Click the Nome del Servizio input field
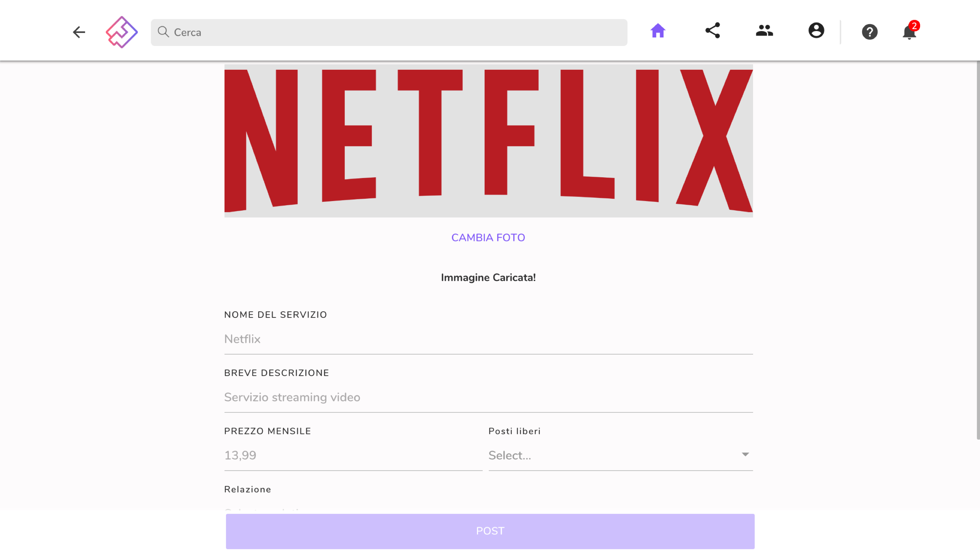Image resolution: width=980 pixels, height=556 pixels. point(488,339)
